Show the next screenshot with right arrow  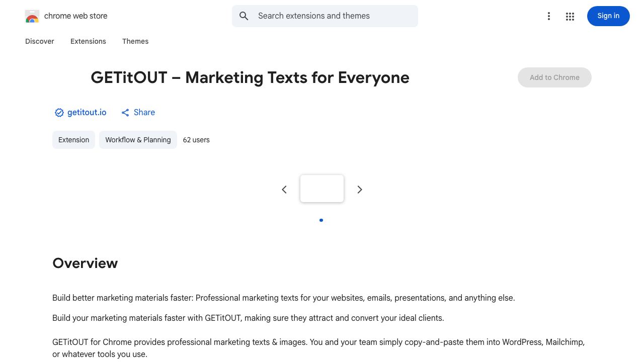[x=360, y=190]
